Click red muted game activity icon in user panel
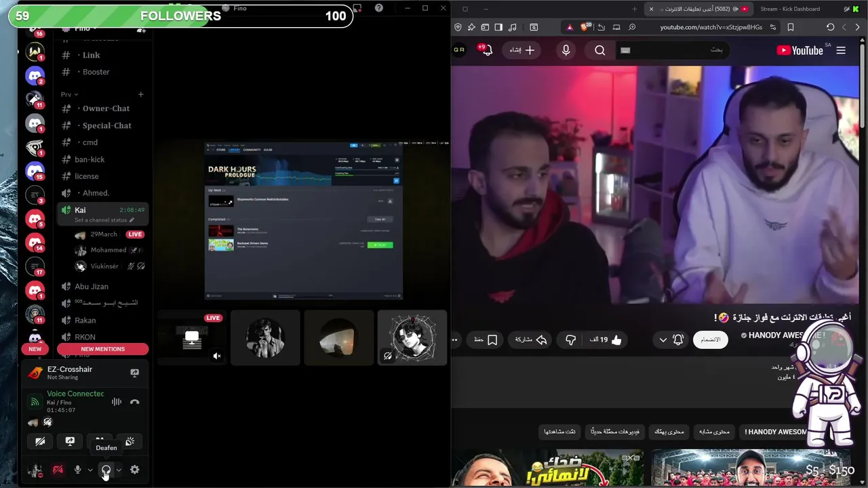The height and width of the screenshot is (488, 868). (58, 470)
